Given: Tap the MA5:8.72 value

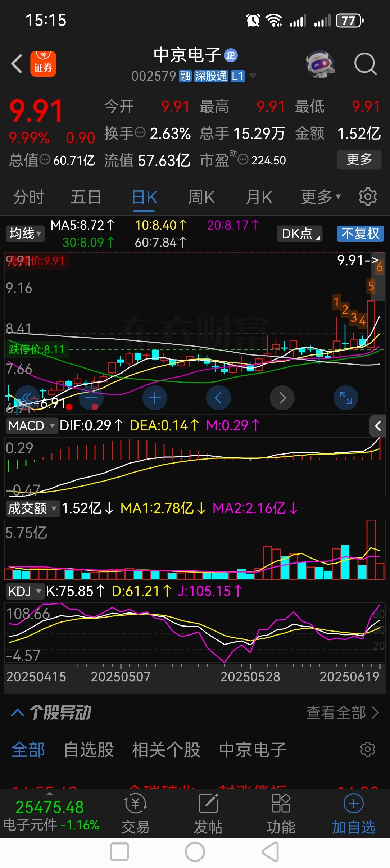Looking at the screenshot, I should (x=82, y=225).
